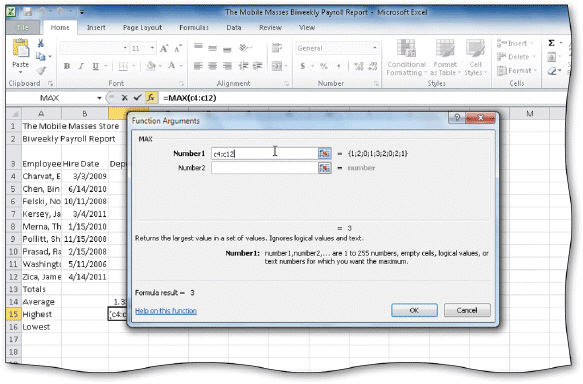The image size is (583, 384).
Task: Click the Increase Decimal icon
Action: point(359,66)
